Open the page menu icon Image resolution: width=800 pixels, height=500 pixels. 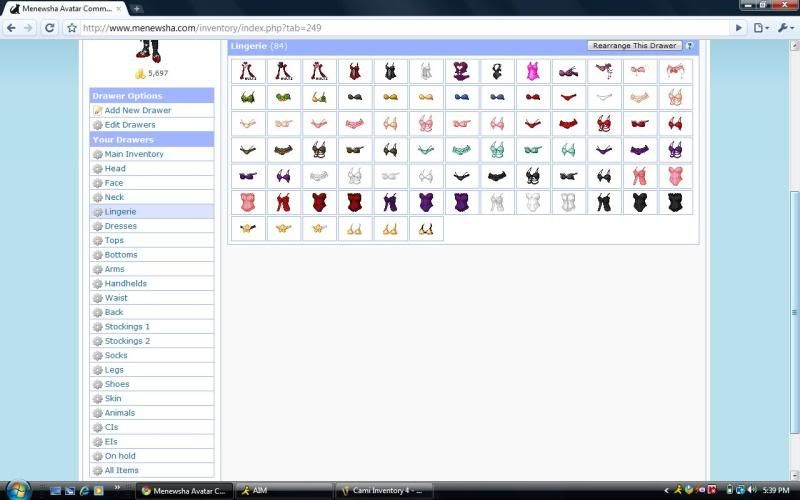tap(761, 28)
